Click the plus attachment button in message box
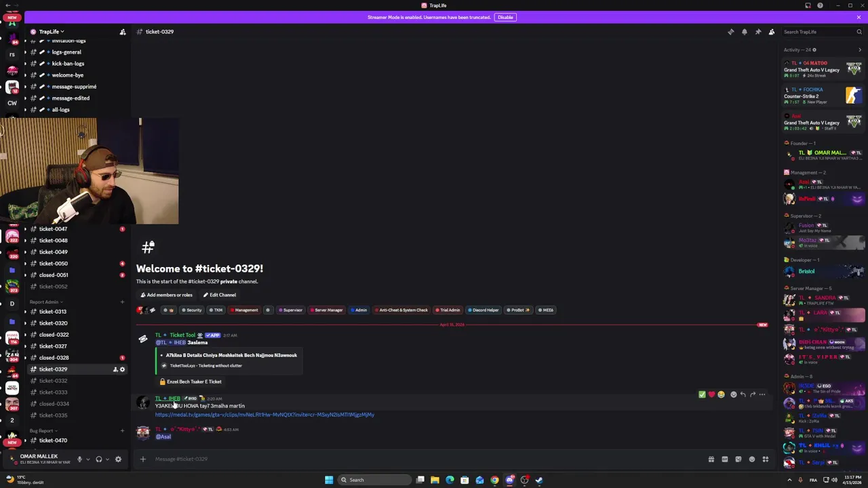 click(x=143, y=460)
